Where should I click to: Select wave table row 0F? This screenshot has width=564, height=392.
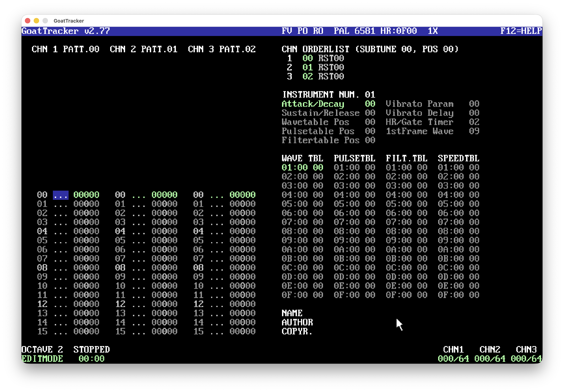(x=302, y=295)
